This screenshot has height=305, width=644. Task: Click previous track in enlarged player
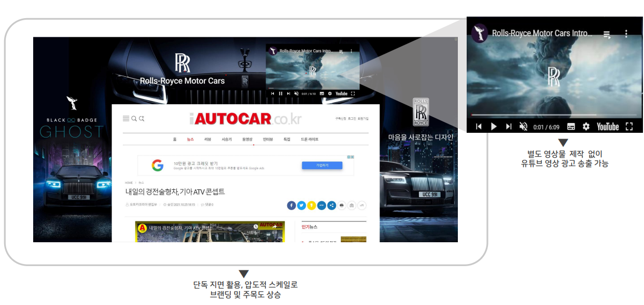(479, 127)
